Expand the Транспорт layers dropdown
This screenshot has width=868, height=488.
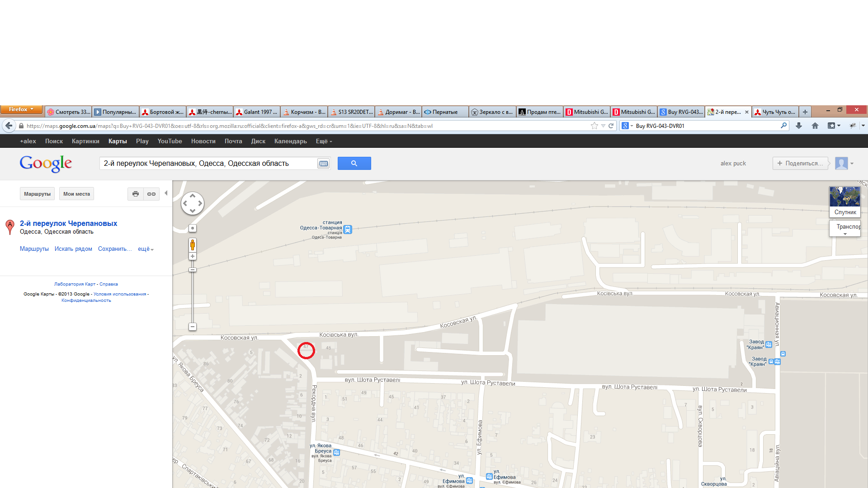[845, 229]
